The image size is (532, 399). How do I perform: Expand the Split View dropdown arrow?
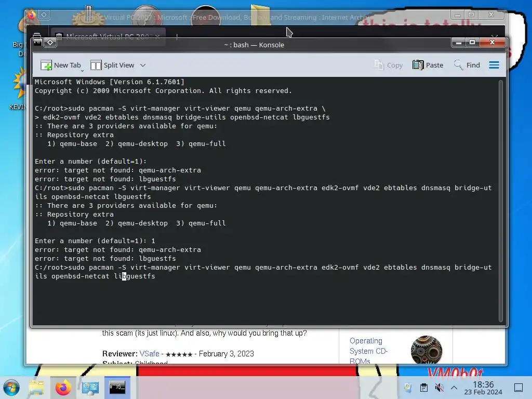click(x=143, y=65)
